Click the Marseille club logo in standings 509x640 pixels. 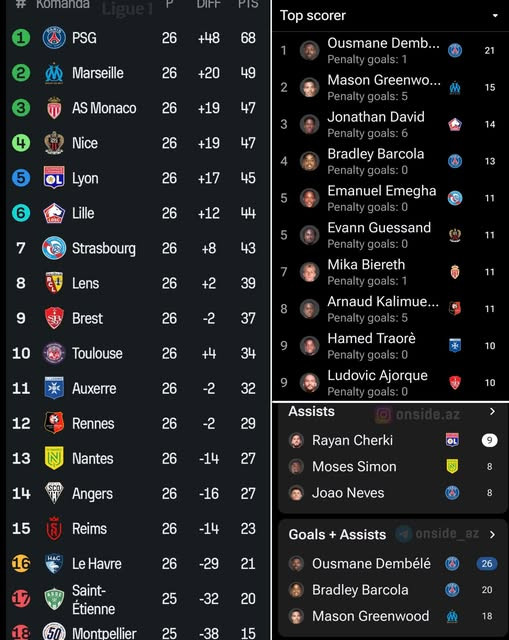tap(54, 73)
